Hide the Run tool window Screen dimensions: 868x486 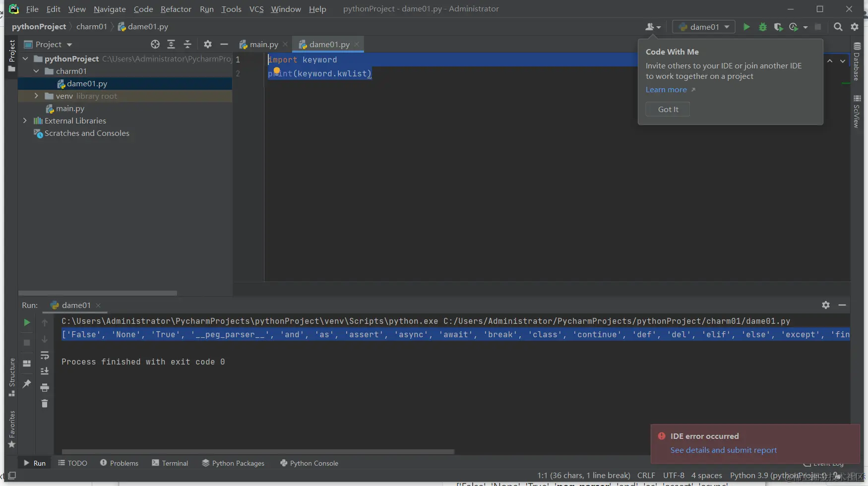(842, 305)
